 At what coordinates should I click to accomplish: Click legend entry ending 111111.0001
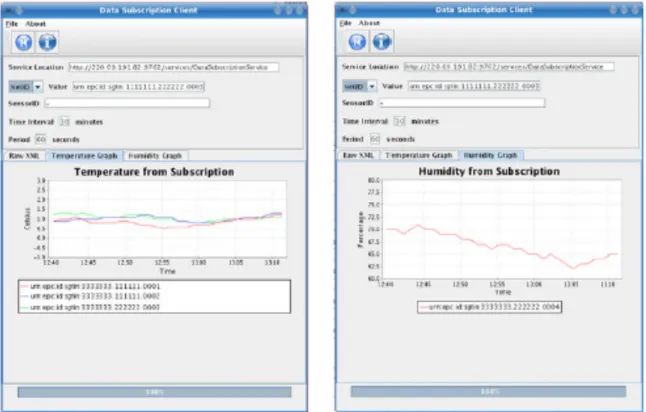click(91, 286)
